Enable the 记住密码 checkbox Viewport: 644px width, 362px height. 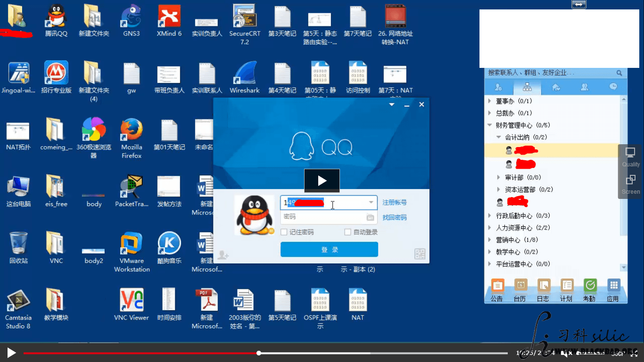284,232
